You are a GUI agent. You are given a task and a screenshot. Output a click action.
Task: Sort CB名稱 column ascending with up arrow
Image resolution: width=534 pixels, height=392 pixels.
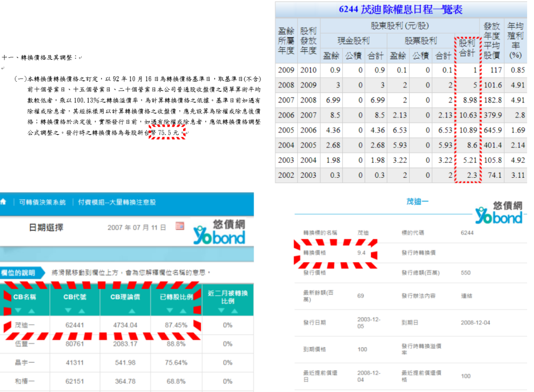(31, 310)
